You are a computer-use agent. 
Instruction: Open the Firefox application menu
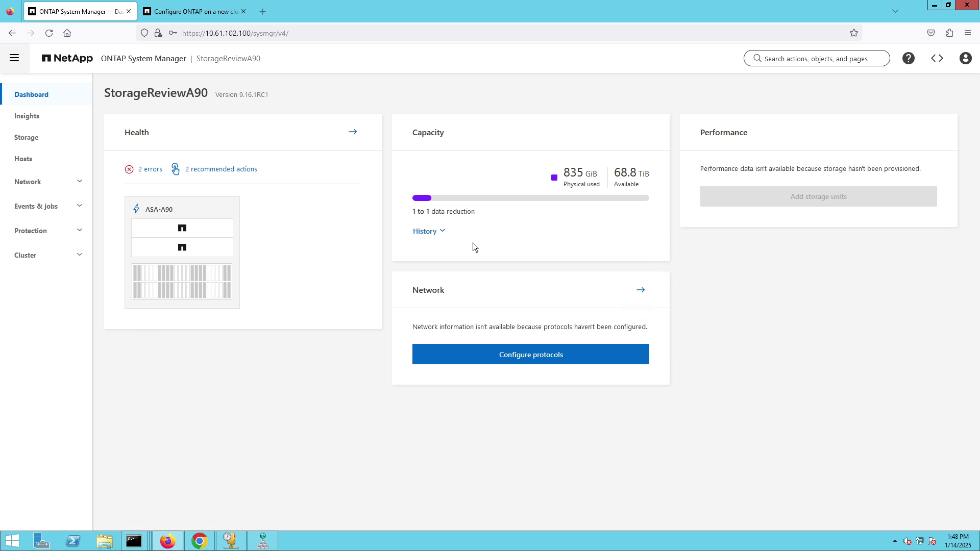click(968, 33)
